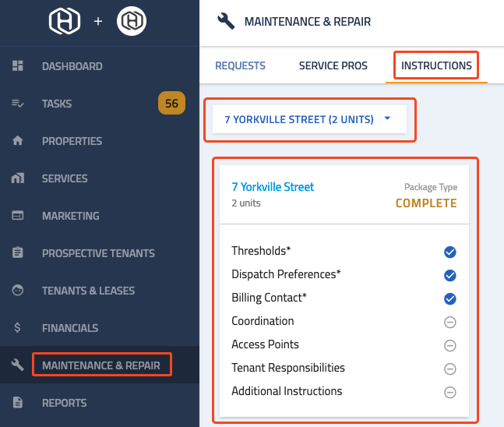Screen dimensions: 504x427
Task: Click the Tenants & Leases face icon
Action: click(x=17, y=290)
